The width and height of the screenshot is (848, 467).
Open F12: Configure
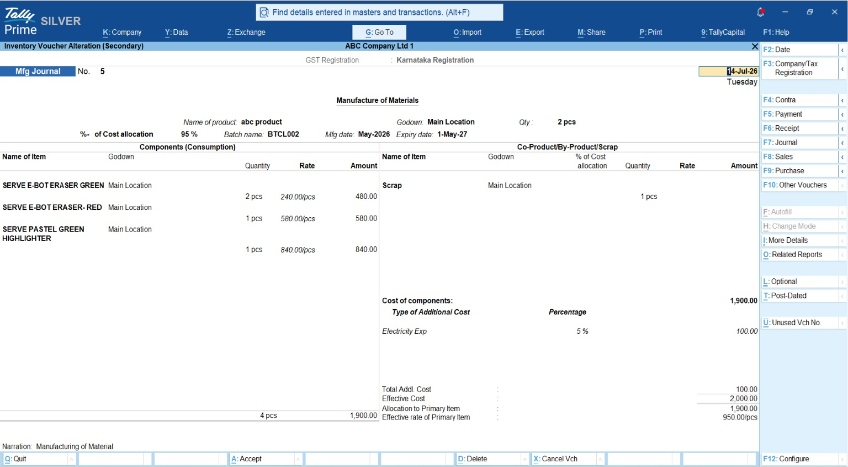pyautogui.click(x=800, y=459)
